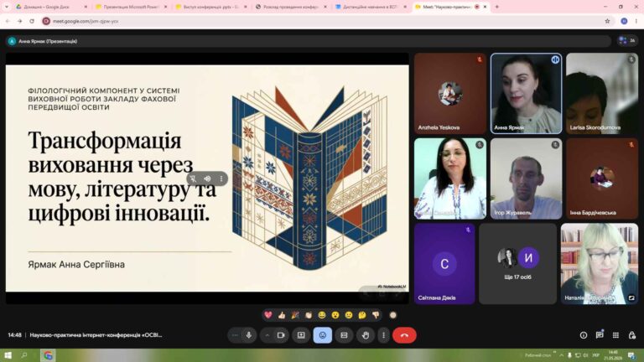Expand video settings arrow next to camera

(267, 335)
